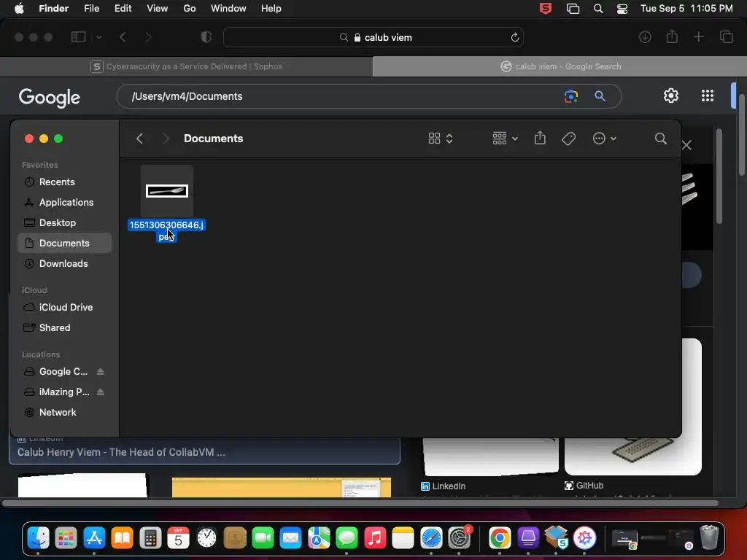The height and width of the screenshot is (560, 747).
Task: Select Documents in Finder sidebar
Action: click(64, 244)
